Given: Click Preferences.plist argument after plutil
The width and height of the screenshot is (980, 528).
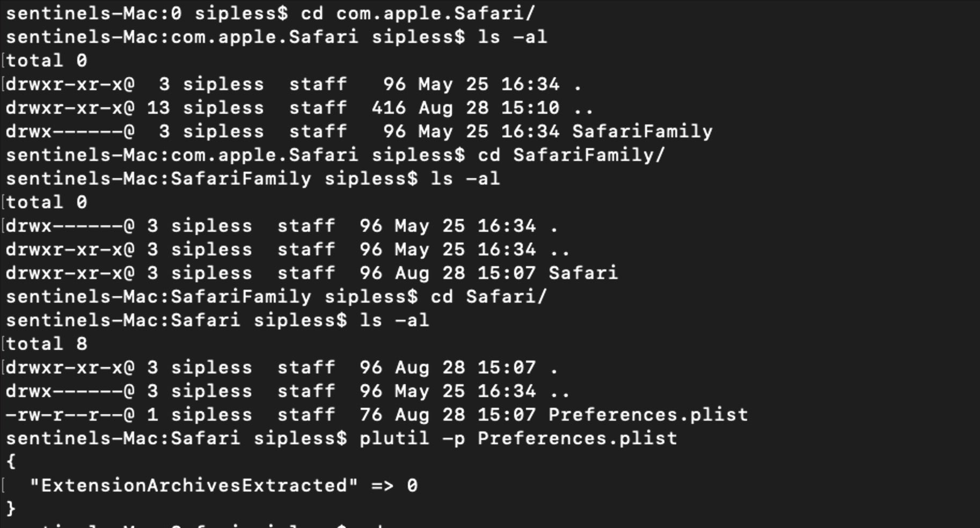Looking at the screenshot, I should pos(577,438).
